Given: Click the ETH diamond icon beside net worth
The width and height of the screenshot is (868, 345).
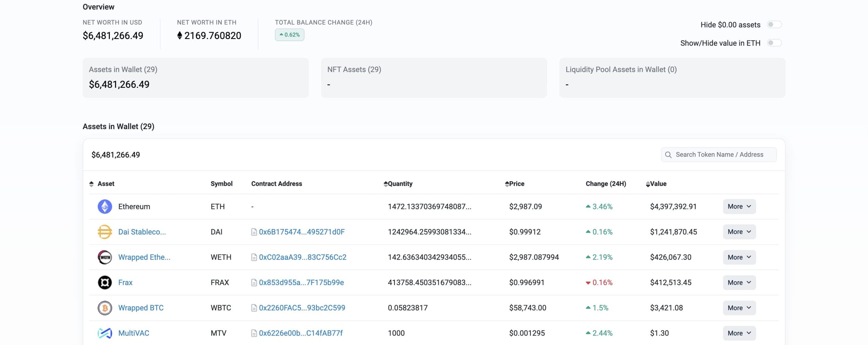Looking at the screenshot, I should 180,35.
